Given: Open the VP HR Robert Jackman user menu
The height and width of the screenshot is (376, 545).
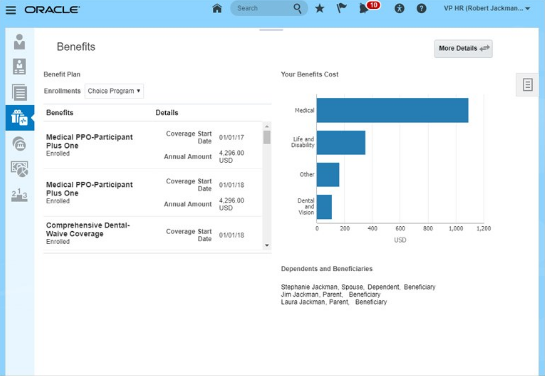Looking at the screenshot, I should 487,8.
